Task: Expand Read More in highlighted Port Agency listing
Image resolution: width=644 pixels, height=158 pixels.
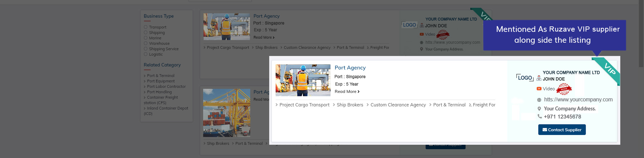Action: (x=347, y=92)
